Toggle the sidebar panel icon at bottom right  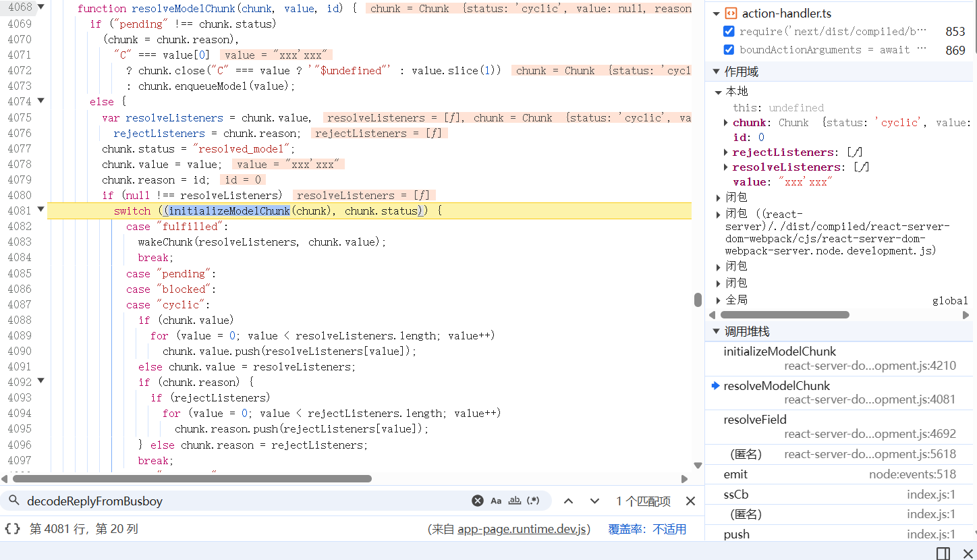[943, 553]
